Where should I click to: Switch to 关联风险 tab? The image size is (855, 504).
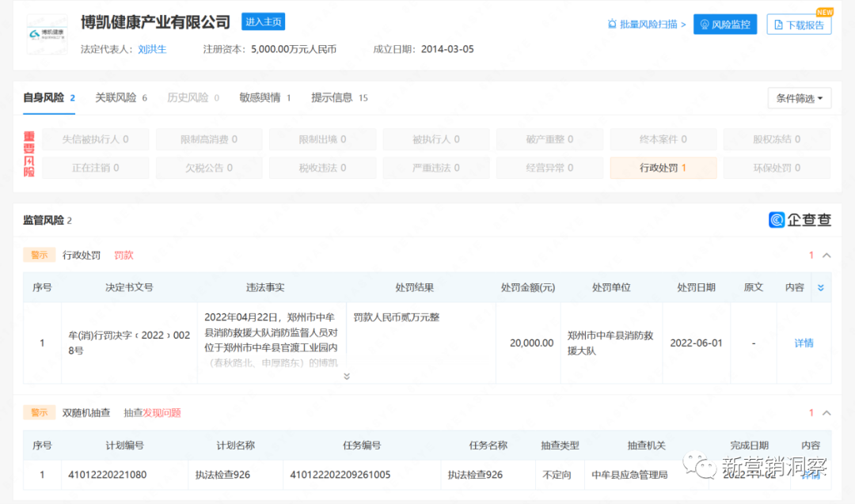tap(121, 98)
